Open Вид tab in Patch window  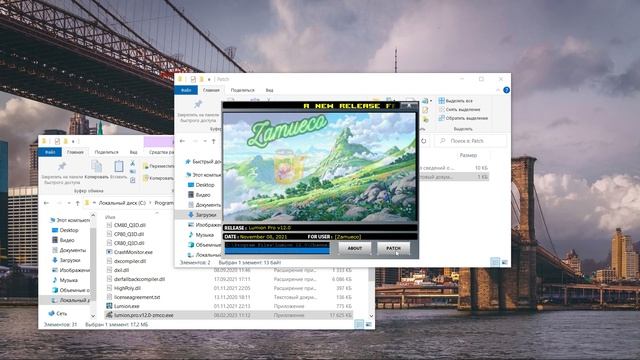coord(269,90)
